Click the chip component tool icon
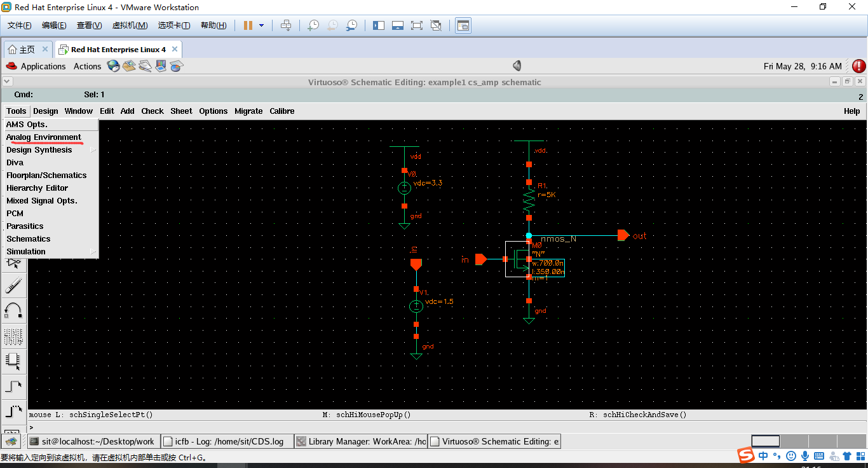The height and width of the screenshot is (468, 868). (13, 361)
